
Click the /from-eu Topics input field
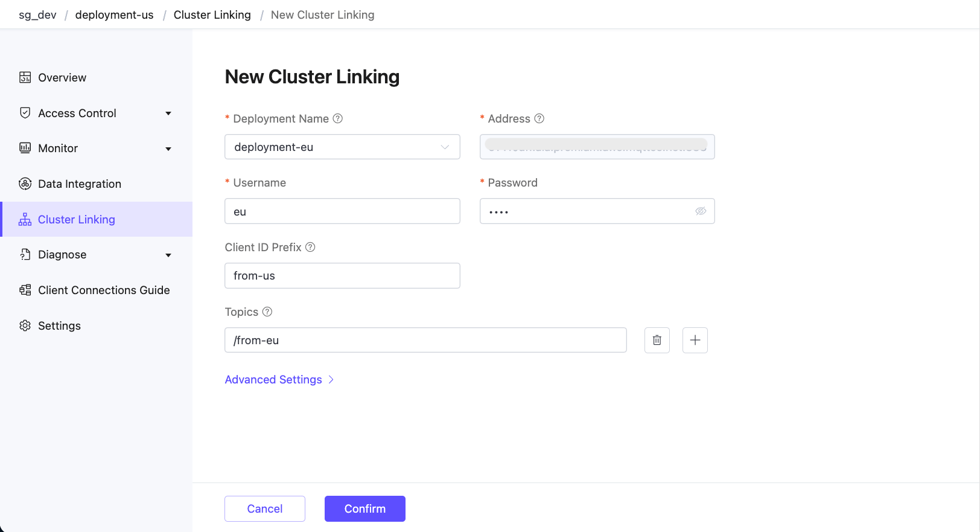tap(425, 340)
